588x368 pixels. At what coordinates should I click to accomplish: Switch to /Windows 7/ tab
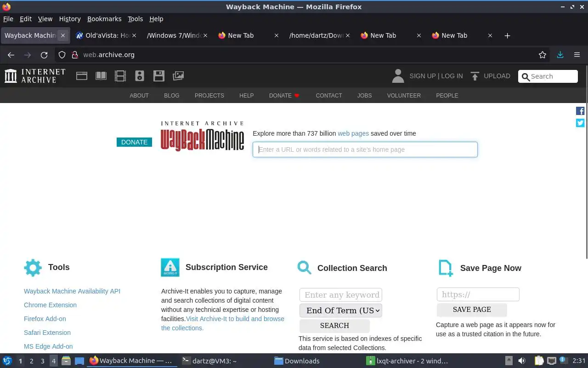177,35
